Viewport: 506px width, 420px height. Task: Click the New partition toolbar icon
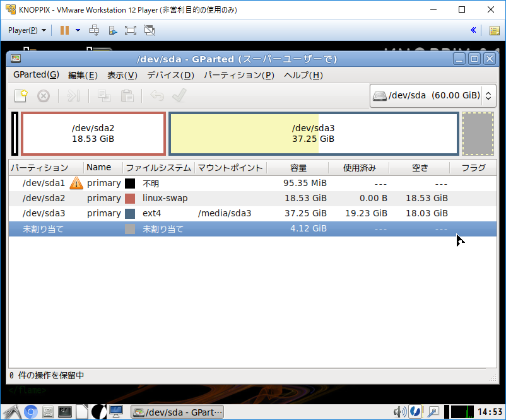21,95
